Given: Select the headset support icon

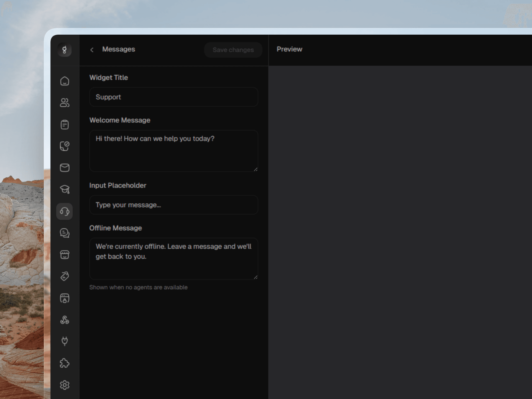Looking at the screenshot, I should pos(65,211).
